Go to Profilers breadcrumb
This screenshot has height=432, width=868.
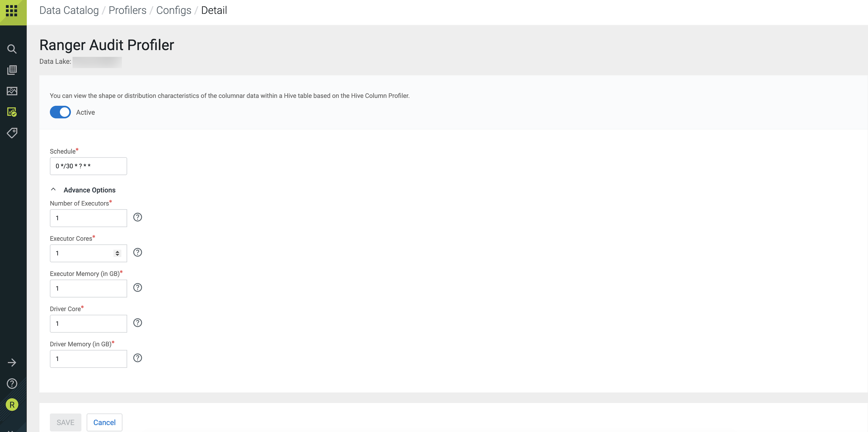(x=127, y=10)
